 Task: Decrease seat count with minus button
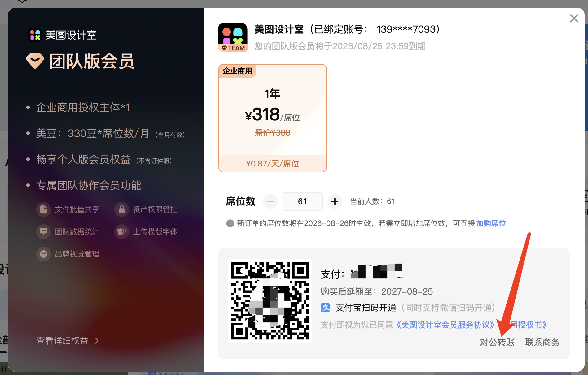tap(270, 201)
